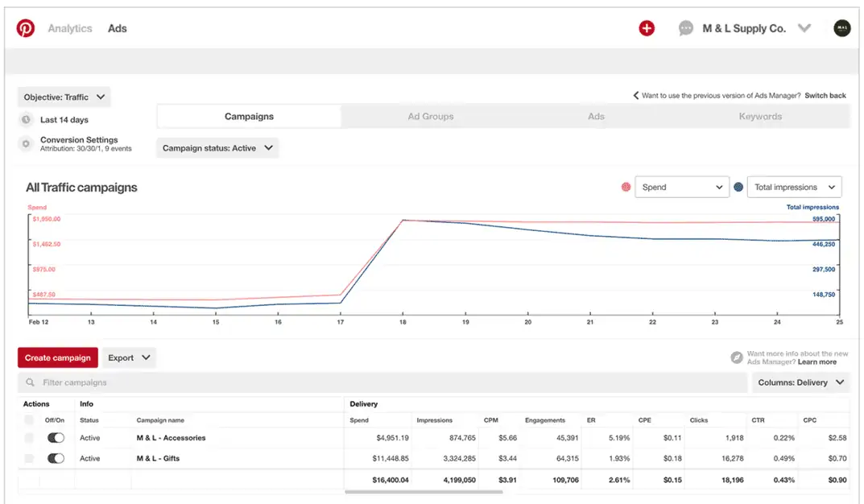Viewport: 864px width, 504px height.
Task: Click the Switch back link
Action: (824, 94)
